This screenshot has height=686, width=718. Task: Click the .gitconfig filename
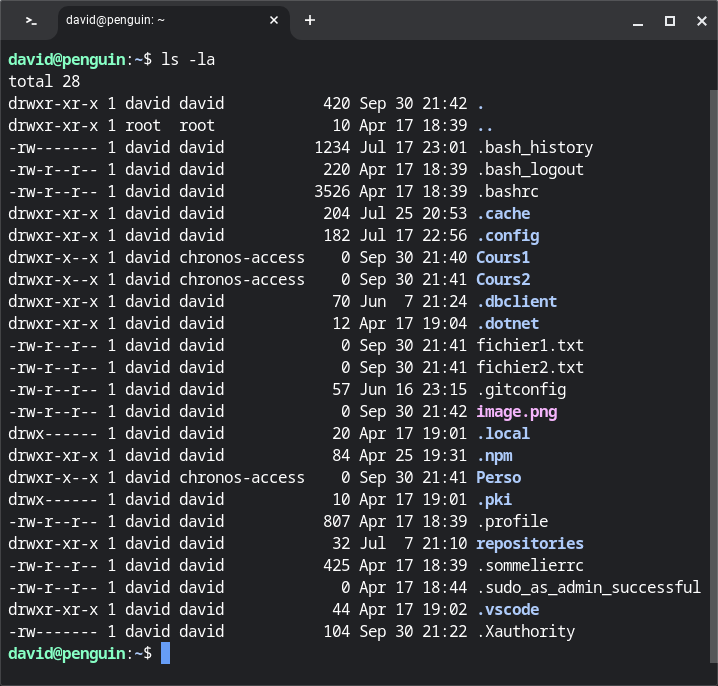tap(520, 389)
